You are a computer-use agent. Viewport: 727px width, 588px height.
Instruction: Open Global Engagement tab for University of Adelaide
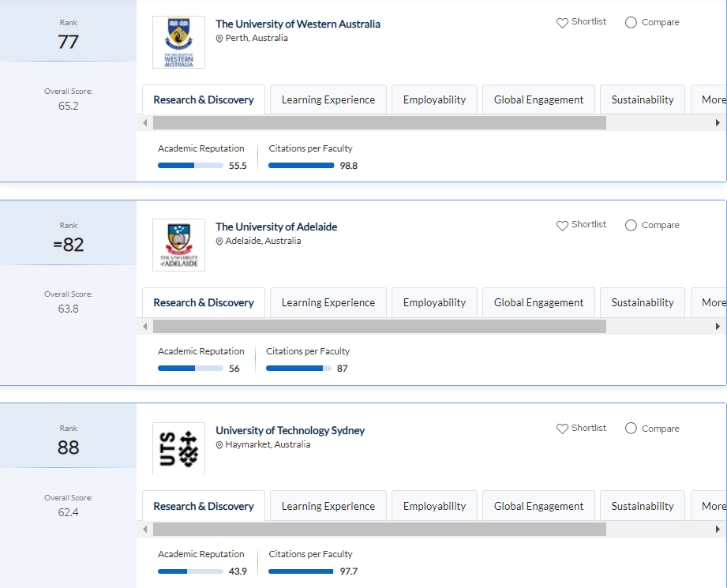538,303
